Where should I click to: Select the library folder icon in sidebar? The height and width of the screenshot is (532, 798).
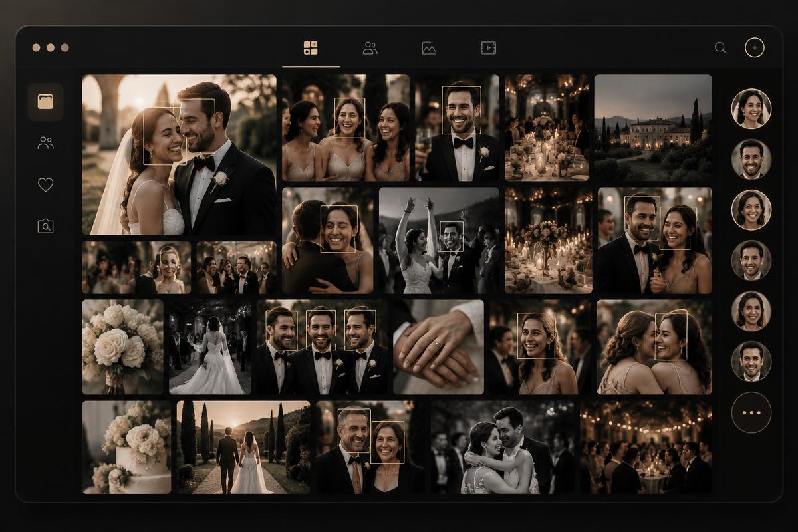[45, 102]
